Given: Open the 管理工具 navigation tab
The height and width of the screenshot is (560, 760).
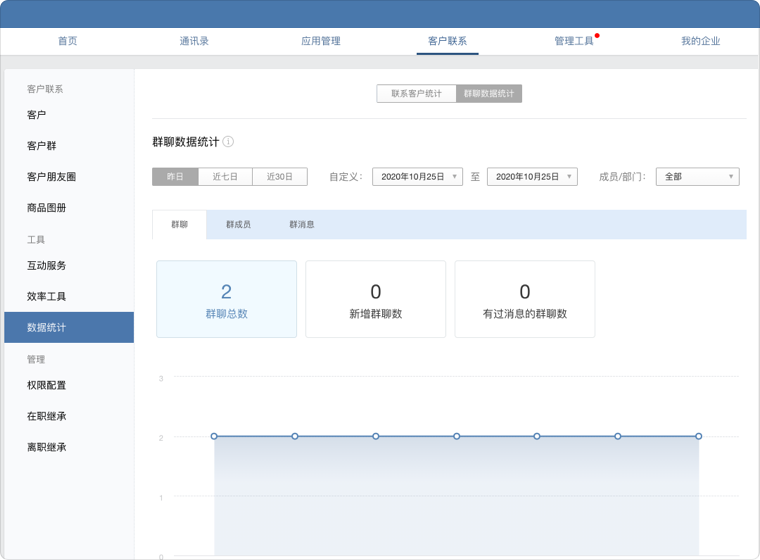Looking at the screenshot, I should [x=574, y=41].
